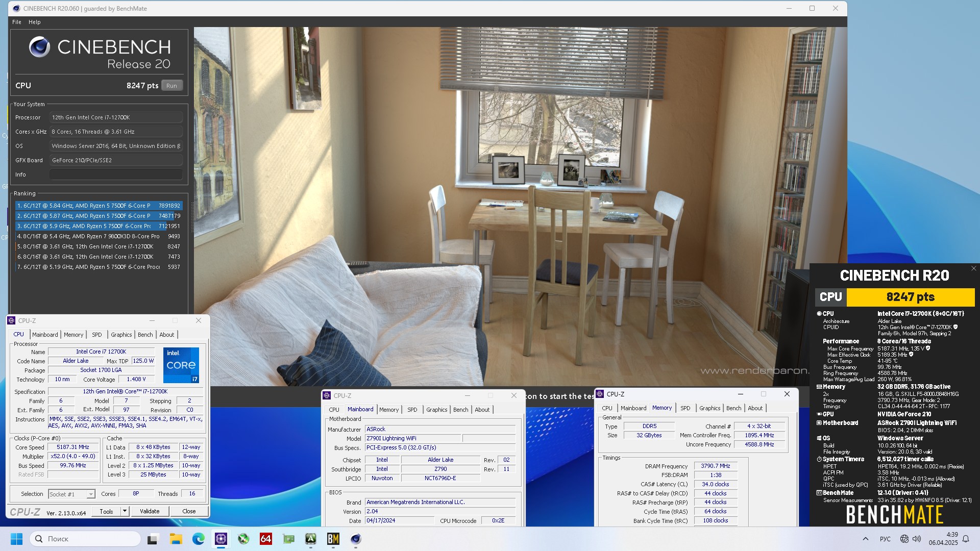The height and width of the screenshot is (551, 980).
Task: Close the BenchMate result overlay panel
Action: point(973,268)
